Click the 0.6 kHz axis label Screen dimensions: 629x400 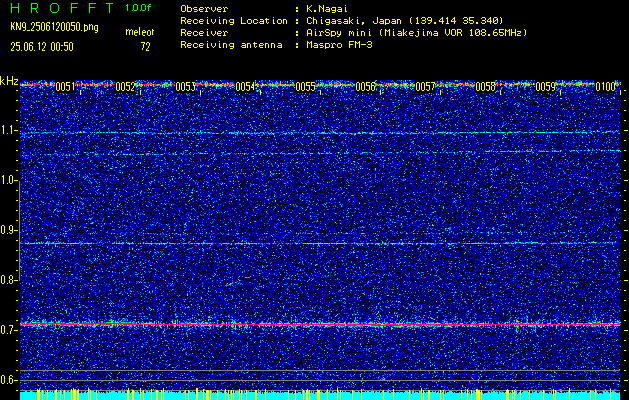pos(8,380)
